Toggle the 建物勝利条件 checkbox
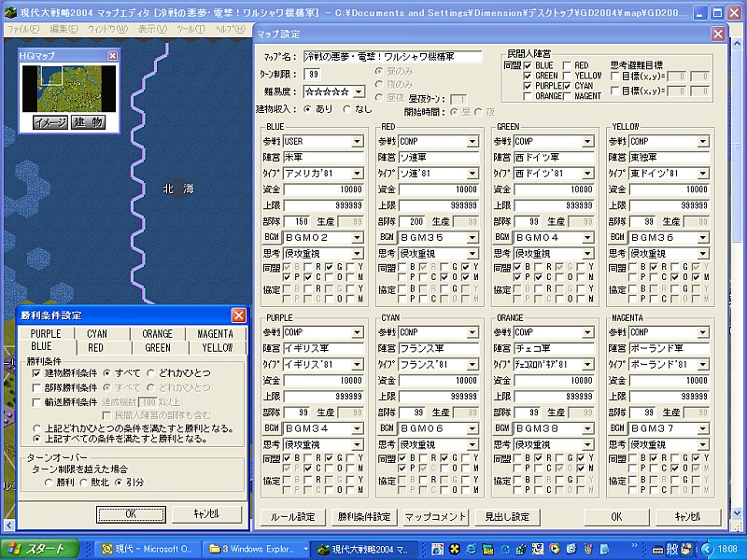The image size is (747, 560). coord(36,372)
